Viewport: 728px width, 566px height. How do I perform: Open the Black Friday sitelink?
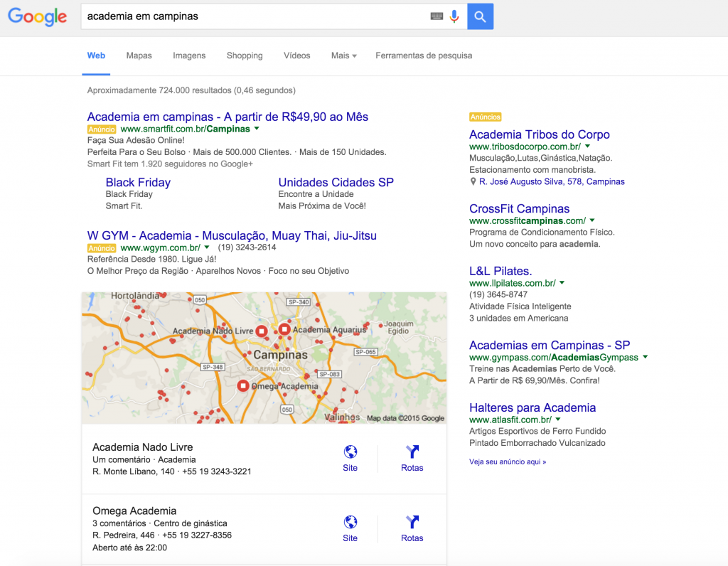tap(138, 183)
